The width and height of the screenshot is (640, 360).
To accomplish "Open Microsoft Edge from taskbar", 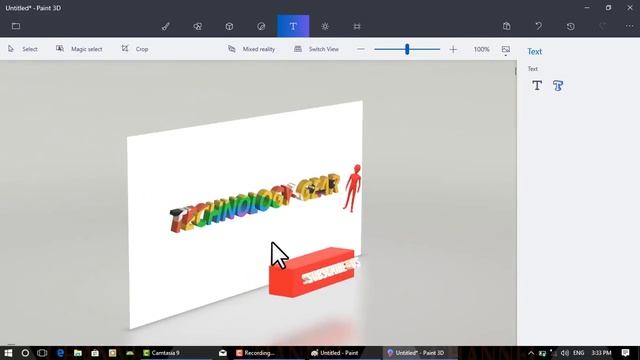I will 60,353.
